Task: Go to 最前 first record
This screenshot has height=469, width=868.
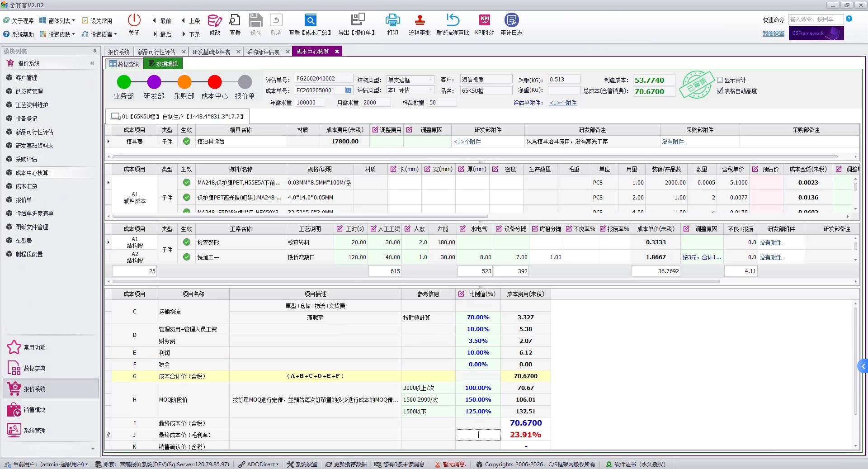Action: (161, 21)
